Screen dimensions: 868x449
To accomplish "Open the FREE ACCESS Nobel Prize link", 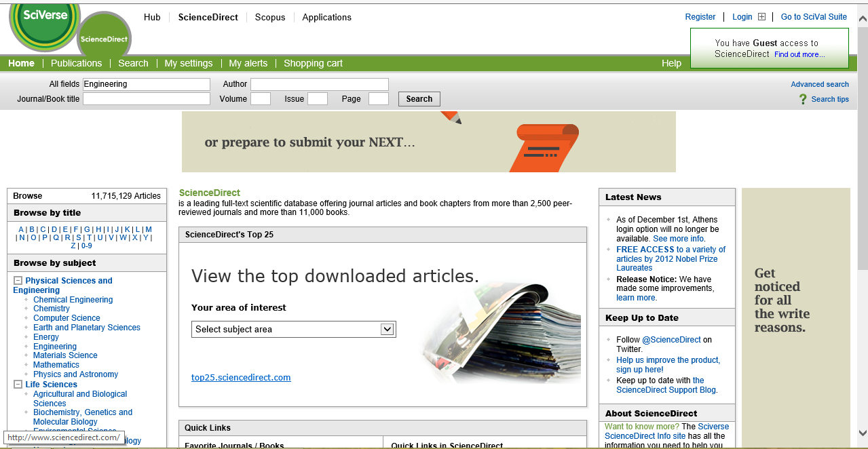I will coord(671,258).
